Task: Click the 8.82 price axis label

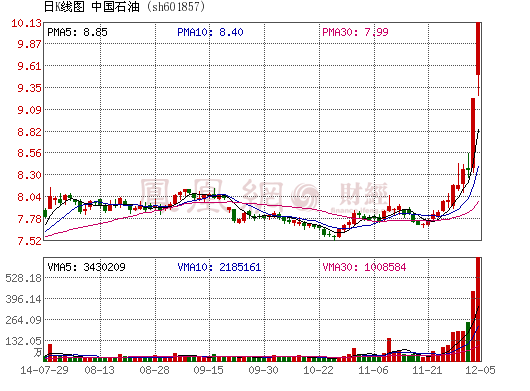Action: coord(29,132)
